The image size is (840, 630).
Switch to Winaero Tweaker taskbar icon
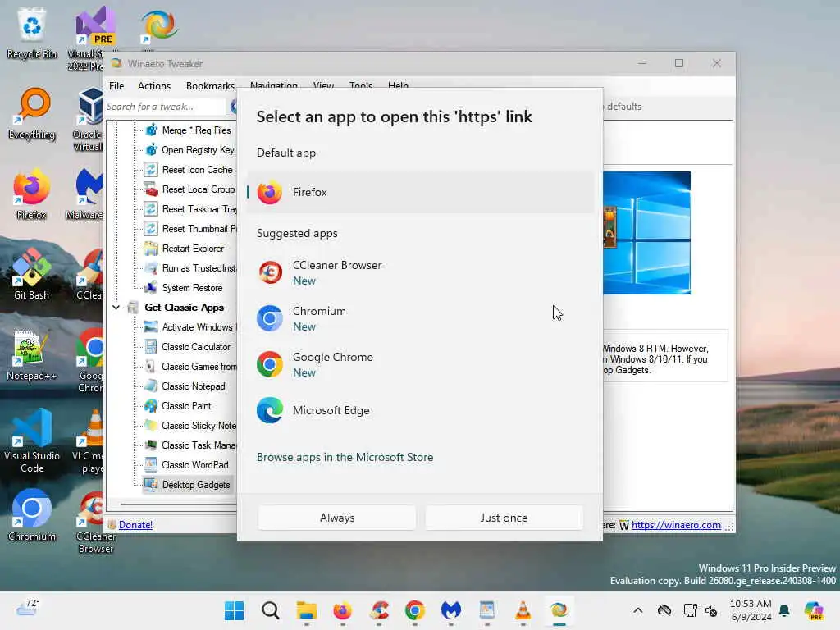click(559, 610)
